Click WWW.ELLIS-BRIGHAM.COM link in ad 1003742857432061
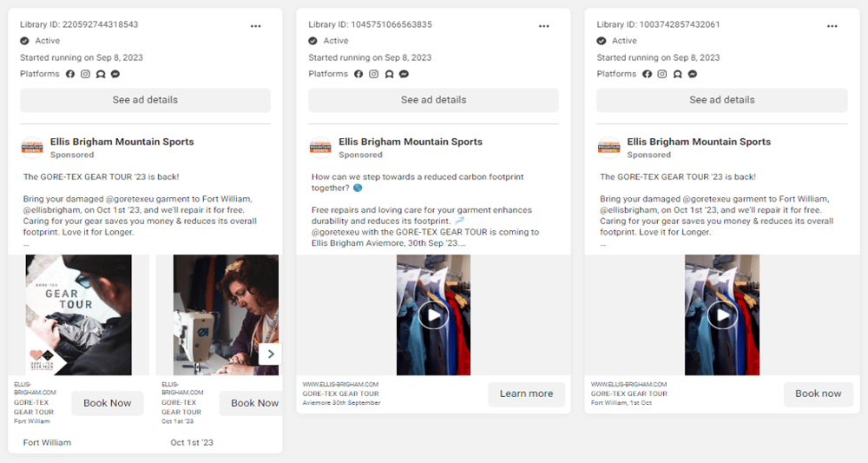This screenshot has height=463, width=868. point(628,384)
